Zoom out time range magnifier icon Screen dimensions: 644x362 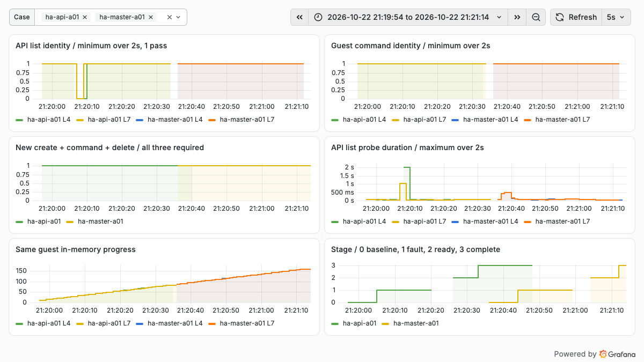click(536, 17)
